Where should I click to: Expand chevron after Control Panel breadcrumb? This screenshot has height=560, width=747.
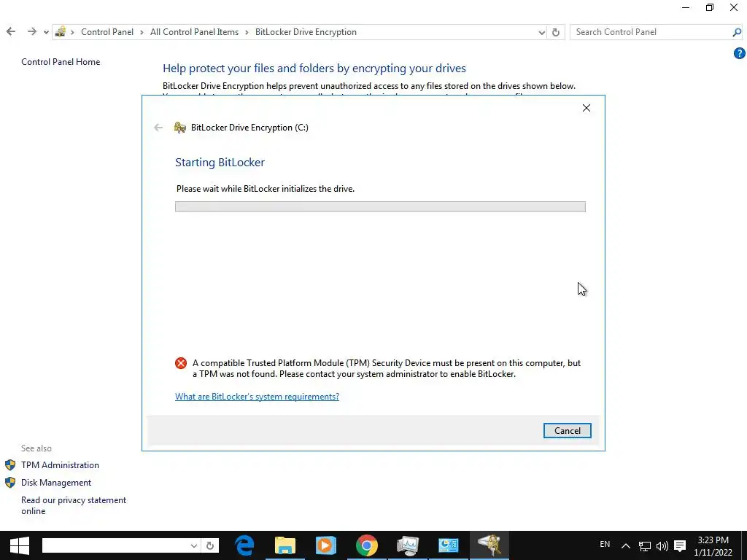142,32
